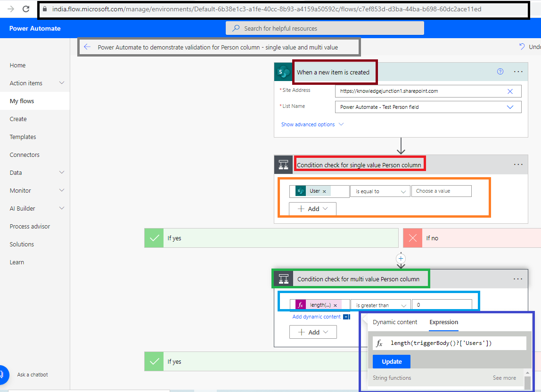541x392 pixels.
Task: Open Add dropdown in single value condition
Action: [312, 209]
